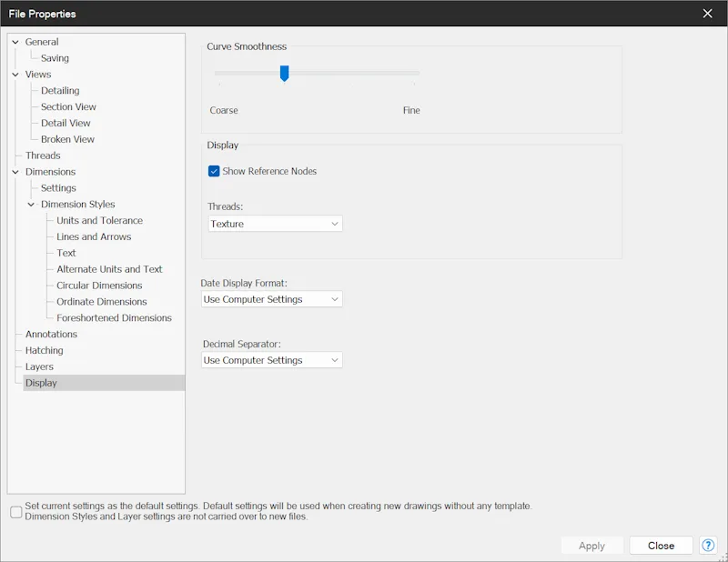Select Annotations in the tree
This screenshot has height=562, width=728.
point(51,334)
